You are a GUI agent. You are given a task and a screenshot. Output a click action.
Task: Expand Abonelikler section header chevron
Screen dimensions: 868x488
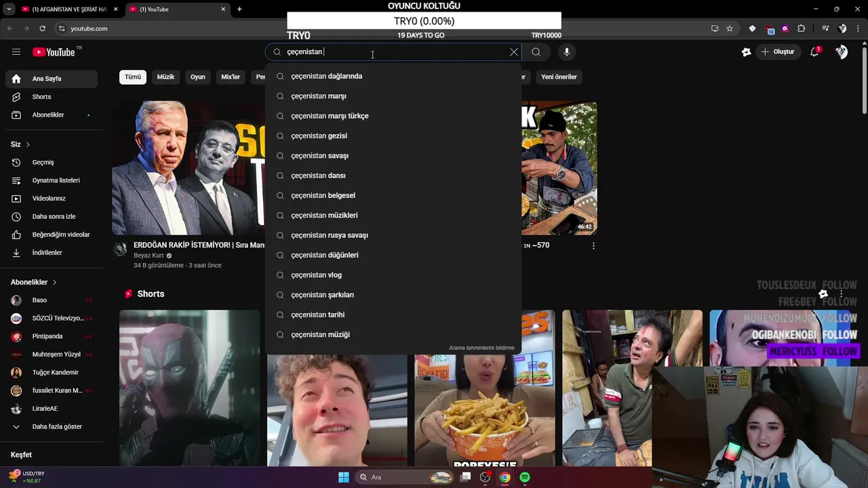[54, 282]
